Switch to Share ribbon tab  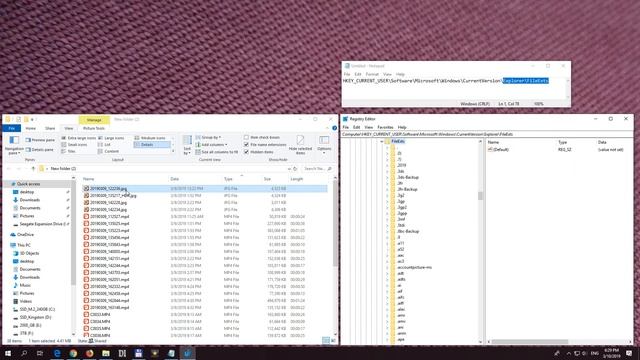point(50,128)
